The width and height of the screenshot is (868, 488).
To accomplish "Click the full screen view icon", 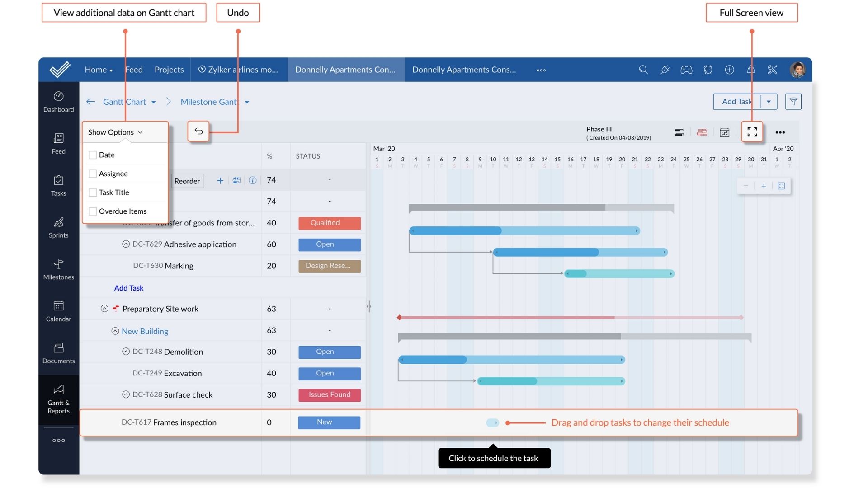I will click(751, 131).
